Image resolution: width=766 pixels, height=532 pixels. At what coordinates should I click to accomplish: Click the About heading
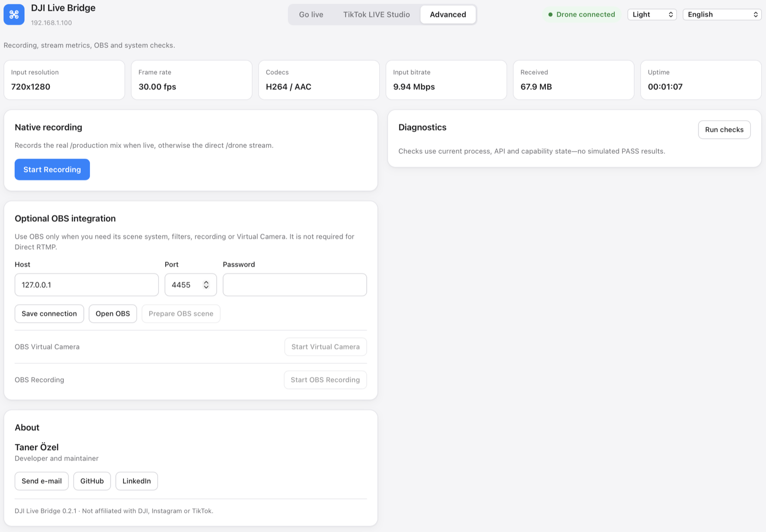tap(27, 428)
